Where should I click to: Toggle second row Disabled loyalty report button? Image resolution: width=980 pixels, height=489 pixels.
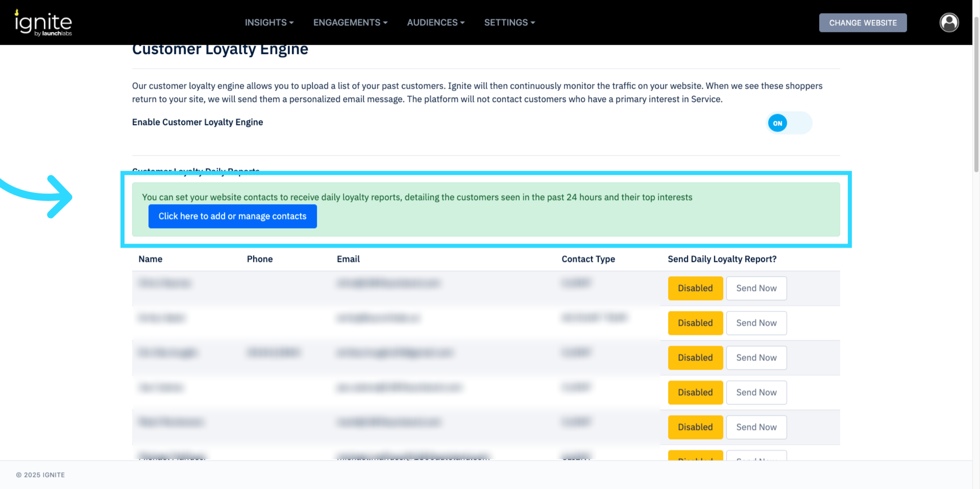pos(695,323)
